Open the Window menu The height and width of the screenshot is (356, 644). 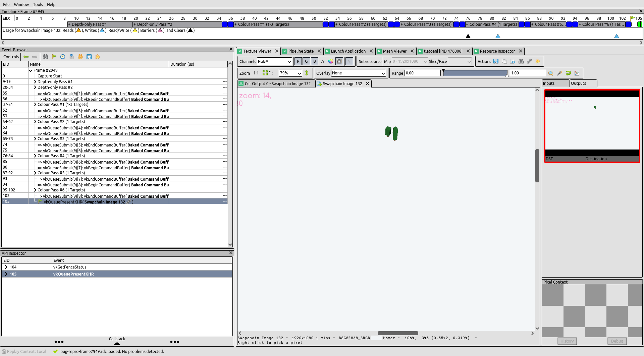(x=21, y=4)
